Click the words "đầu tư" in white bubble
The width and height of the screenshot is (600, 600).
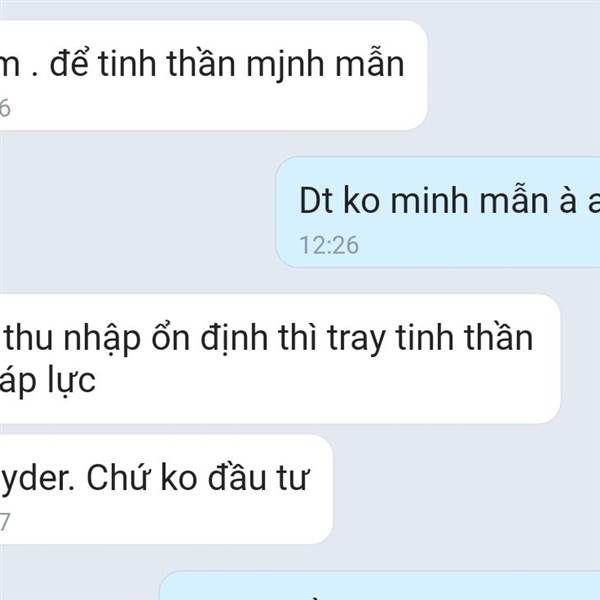click(x=258, y=478)
